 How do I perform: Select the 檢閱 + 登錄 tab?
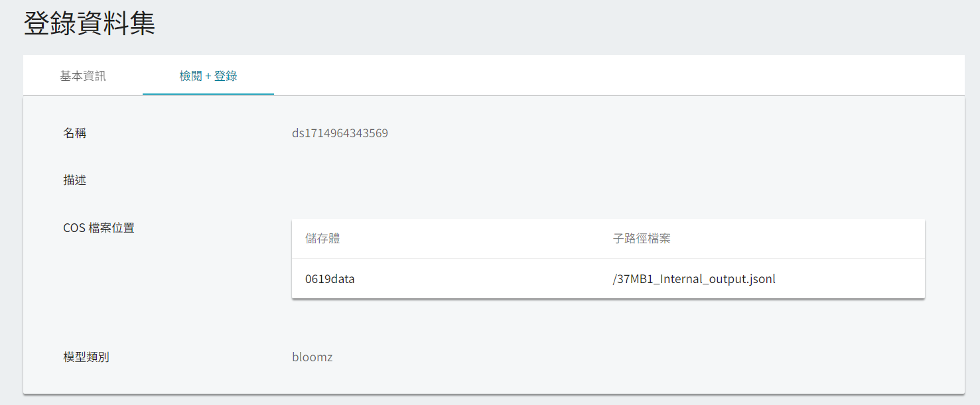[x=208, y=76]
